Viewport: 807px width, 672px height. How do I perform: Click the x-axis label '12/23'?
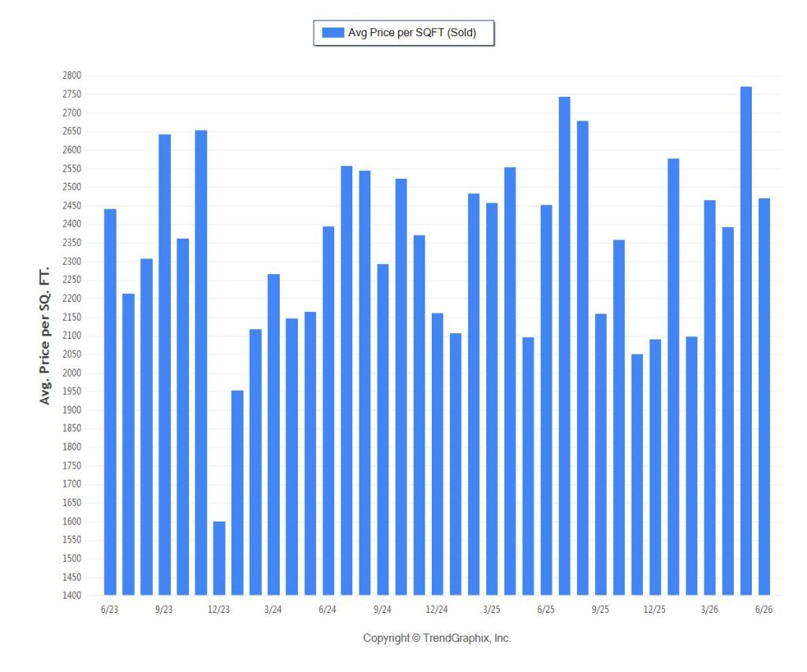[x=219, y=609]
